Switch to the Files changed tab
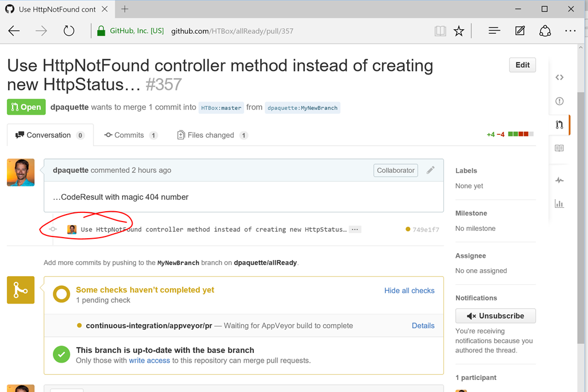Image resolution: width=588 pixels, height=392 pixels. pos(212,135)
